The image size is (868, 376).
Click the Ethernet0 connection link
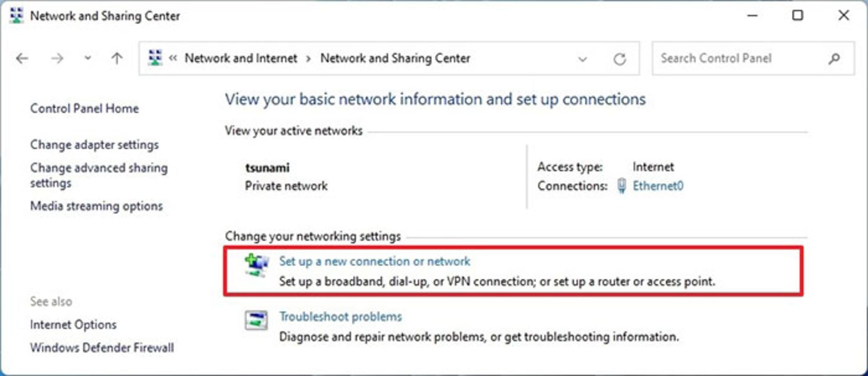pyautogui.click(x=658, y=186)
